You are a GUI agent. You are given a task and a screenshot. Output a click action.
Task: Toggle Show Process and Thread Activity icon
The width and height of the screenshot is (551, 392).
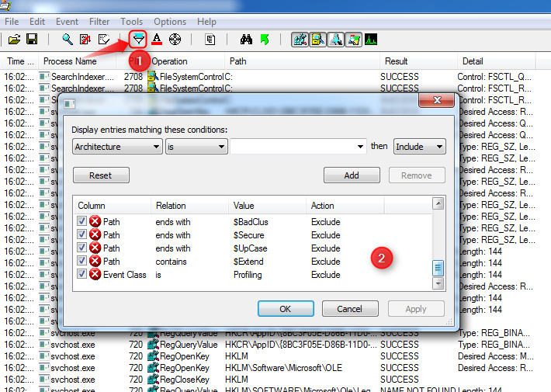[x=354, y=40]
